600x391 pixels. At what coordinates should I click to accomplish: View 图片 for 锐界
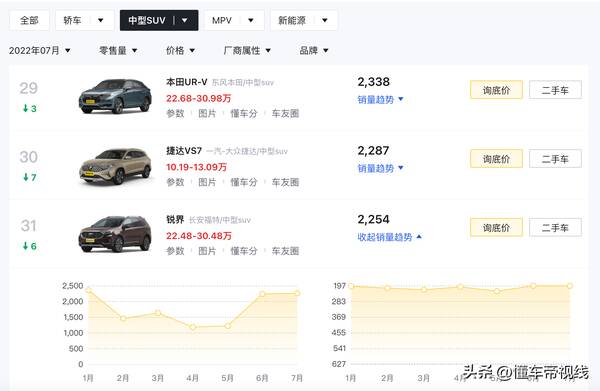click(x=207, y=251)
